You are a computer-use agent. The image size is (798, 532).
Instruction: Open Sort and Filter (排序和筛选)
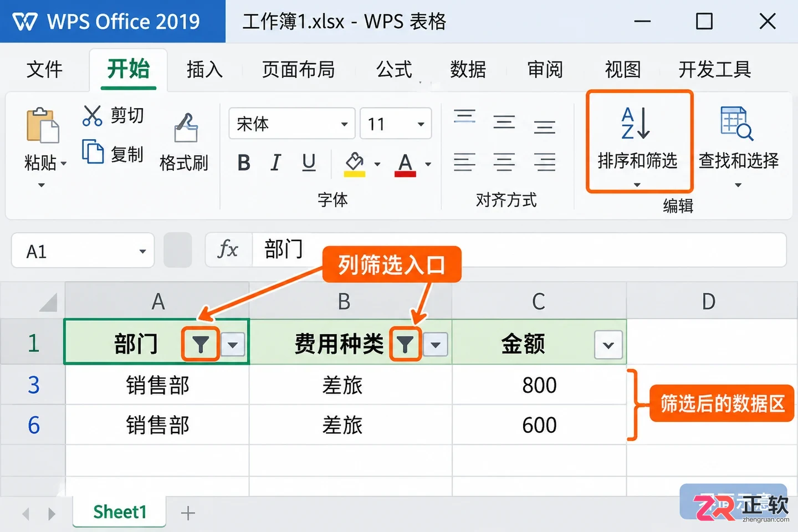point(640,142)
